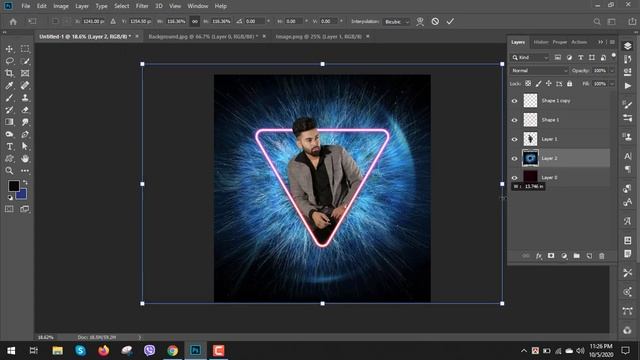Open Firefox from the taskbar
640x360 pixels.
click(104, 351)
